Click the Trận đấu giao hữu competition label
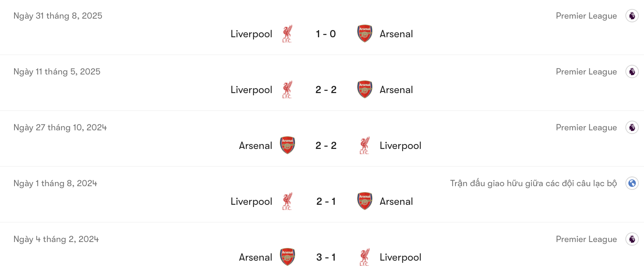The width and height of the screenshot is (644, 277). pos(533,183)
